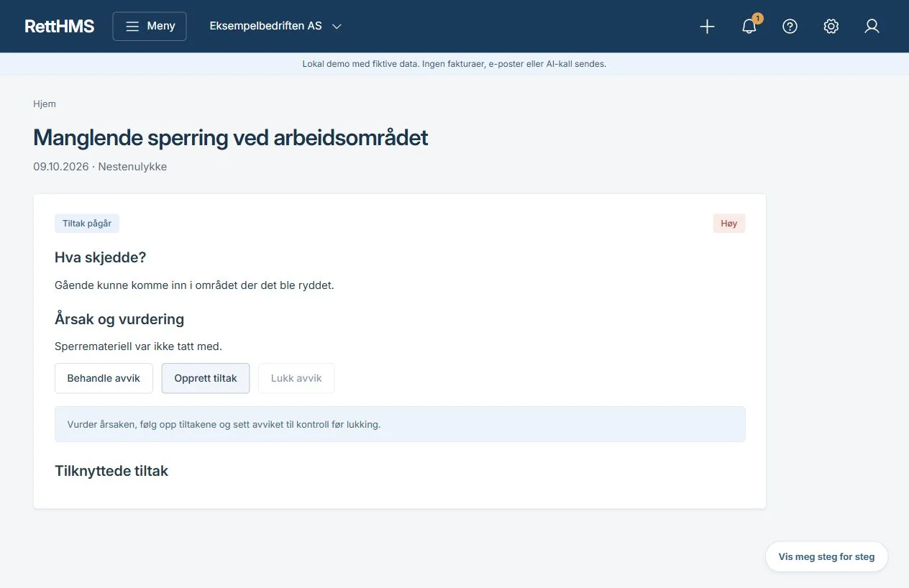Screen dimensions: 909x588
Task: Click the Opprett tiltak button
Action: tap(206, 378)
